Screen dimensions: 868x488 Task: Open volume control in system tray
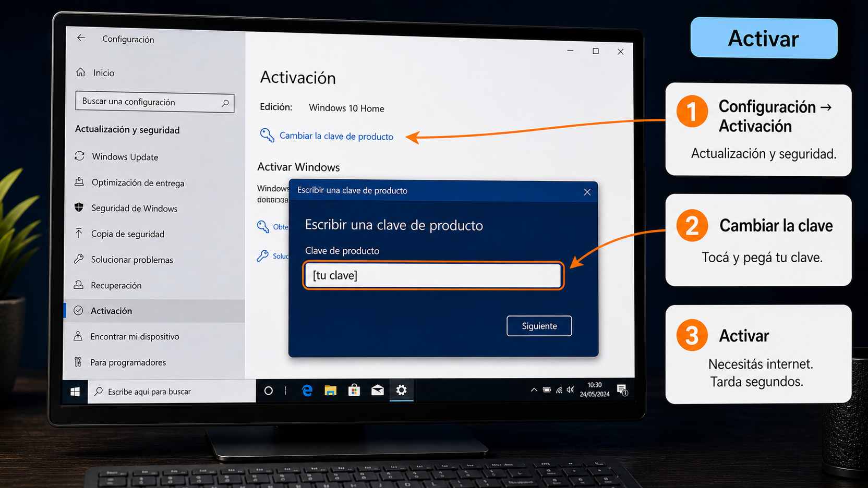(x=570, y=389)
